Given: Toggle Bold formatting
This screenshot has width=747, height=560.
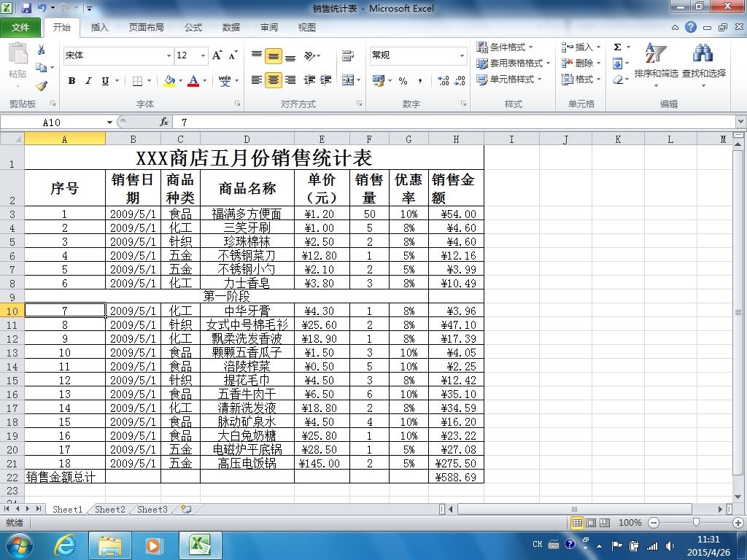Looking at the screenshot, I should tap(71, 81).
